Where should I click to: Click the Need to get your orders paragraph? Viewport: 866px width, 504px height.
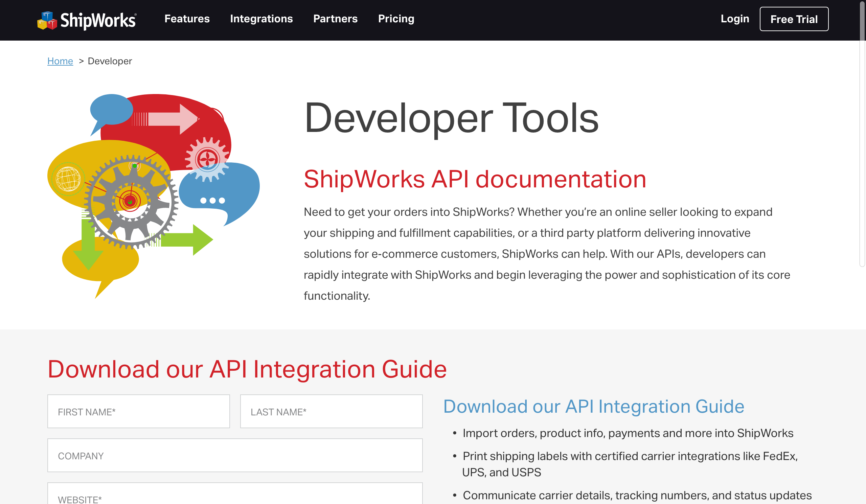(547, 254)
